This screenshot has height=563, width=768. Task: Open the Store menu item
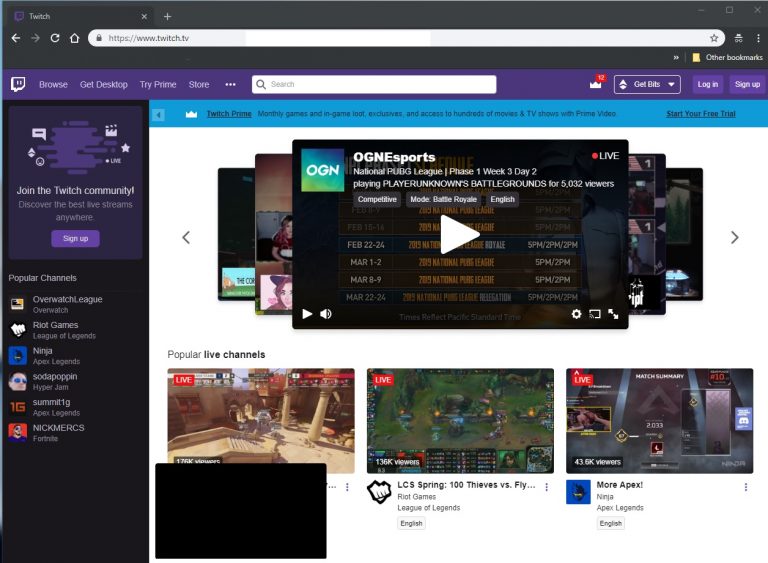click(x=199, y=84)
